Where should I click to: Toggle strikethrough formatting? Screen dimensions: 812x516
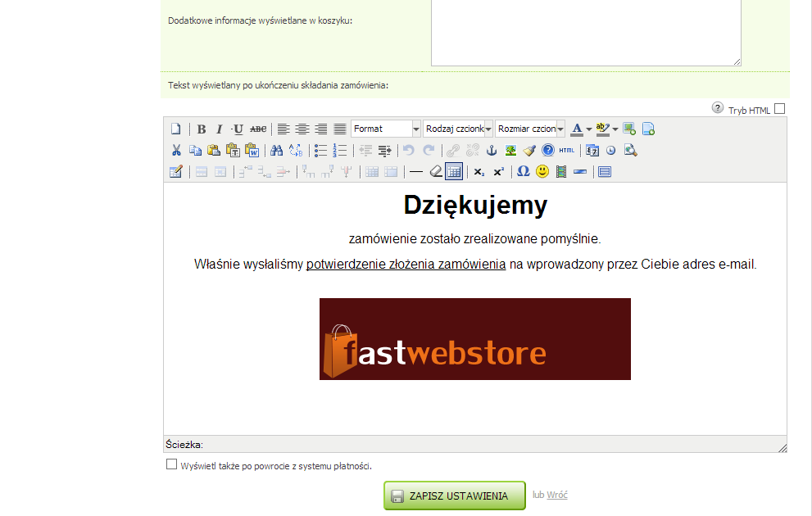pyautogui.click(x=258, y=129)
